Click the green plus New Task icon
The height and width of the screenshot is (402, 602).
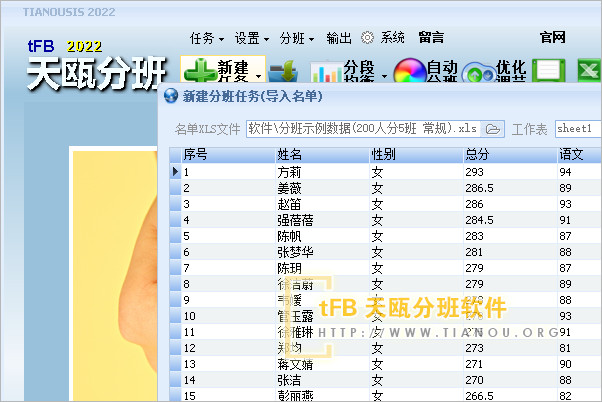click(200, 71)
